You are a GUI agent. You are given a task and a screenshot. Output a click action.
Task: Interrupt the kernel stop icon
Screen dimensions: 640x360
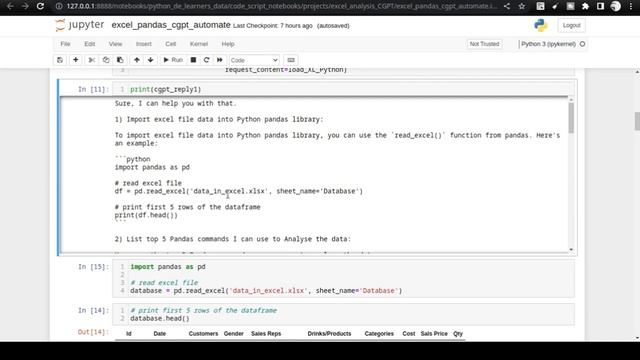[193, 60]
